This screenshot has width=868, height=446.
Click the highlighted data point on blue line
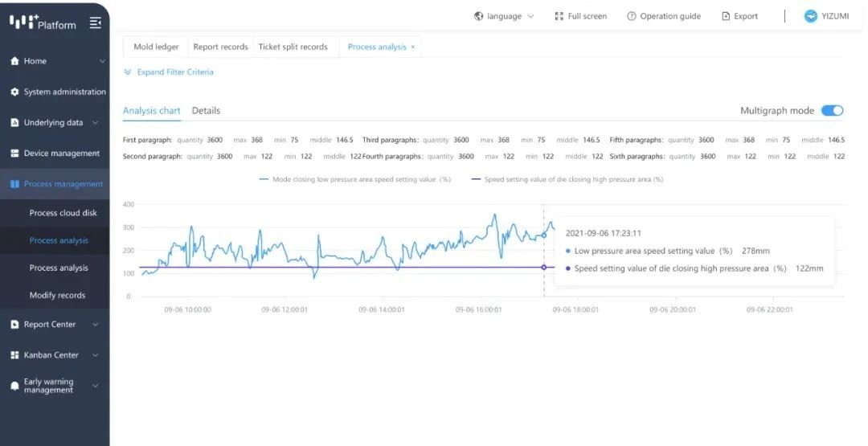544,235
